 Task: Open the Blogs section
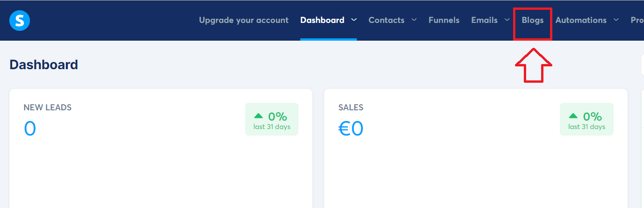point(533,20)
